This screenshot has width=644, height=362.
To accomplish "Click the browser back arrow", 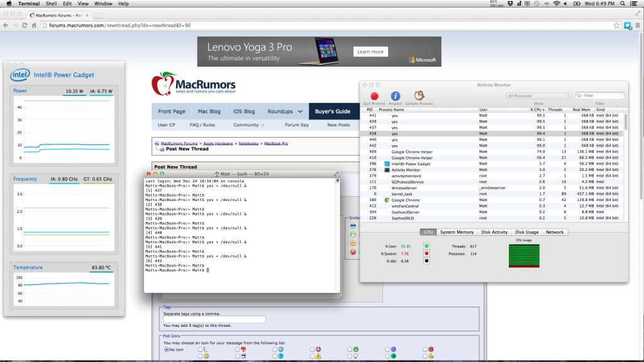I will point(6,25).
